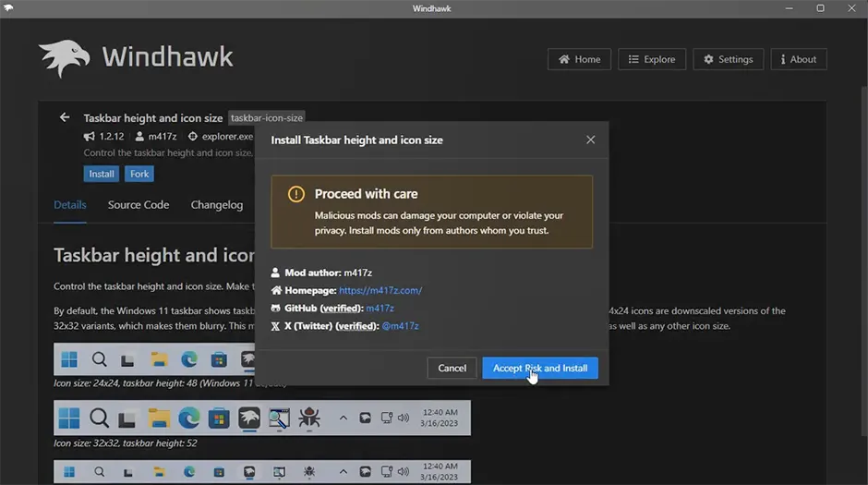The width and height of the screenshot is (868, 485).
Task: Open the m417z GitHub profile link
Action: pyautogui.click(x=380, y=308)
